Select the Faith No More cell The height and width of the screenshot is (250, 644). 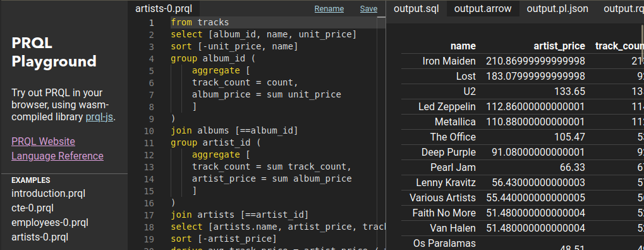(444, 213)
